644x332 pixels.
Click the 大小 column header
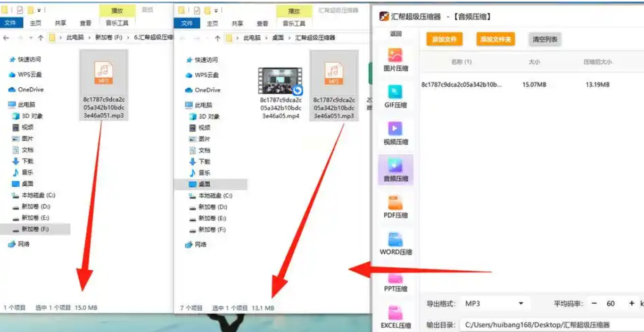pyautogui.click(x=534, y=62)
